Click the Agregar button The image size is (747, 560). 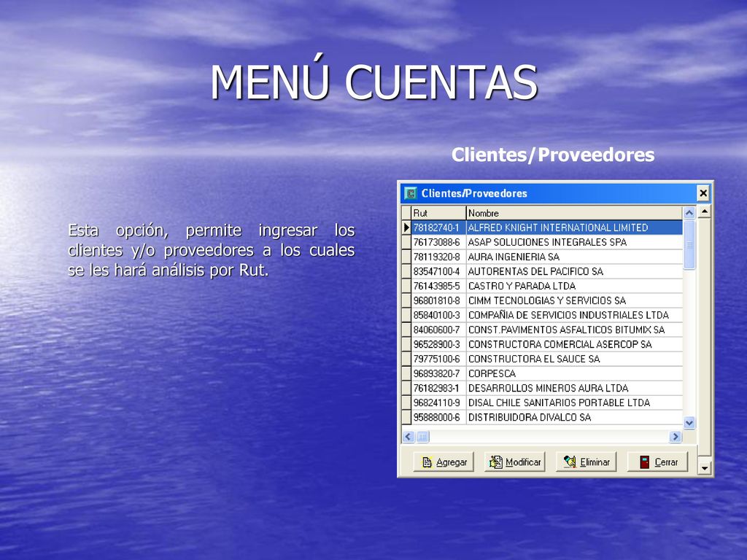click(x=443, y=462)
